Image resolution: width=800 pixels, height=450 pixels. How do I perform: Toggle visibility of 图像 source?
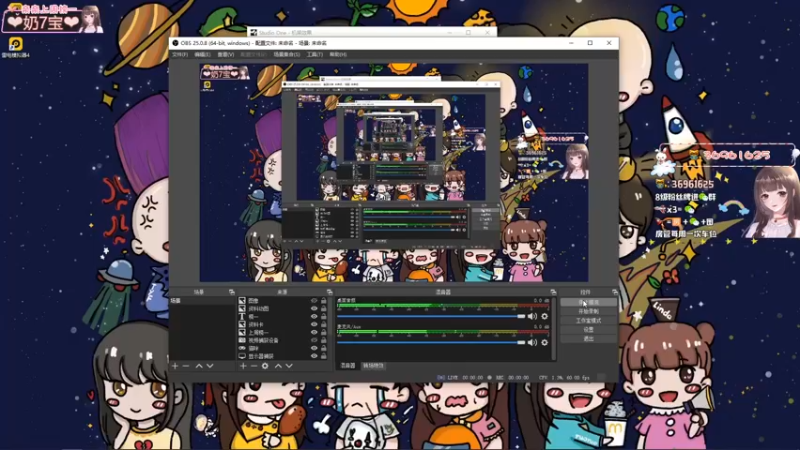[x=314, y=301]
